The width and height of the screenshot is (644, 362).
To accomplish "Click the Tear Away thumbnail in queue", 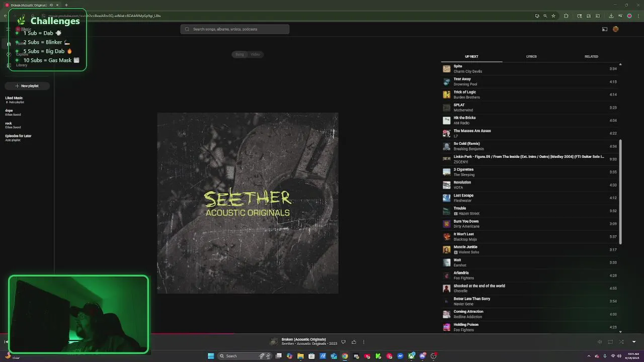I will (446, 81).
